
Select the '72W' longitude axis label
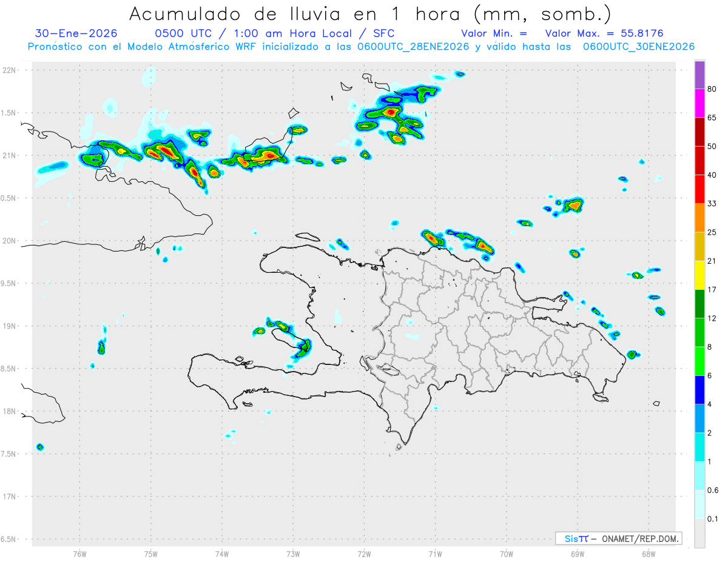[364, 554]
